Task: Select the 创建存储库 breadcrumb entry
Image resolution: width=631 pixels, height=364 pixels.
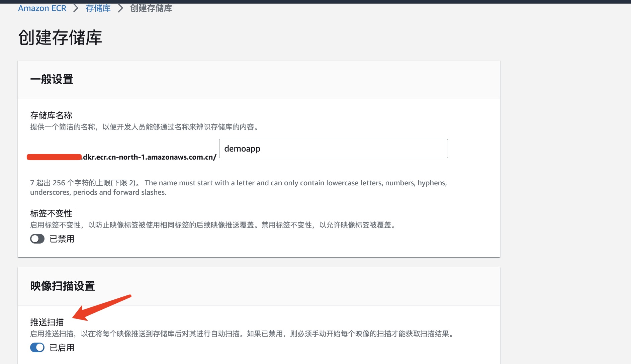Action: (x=151, y=8)
